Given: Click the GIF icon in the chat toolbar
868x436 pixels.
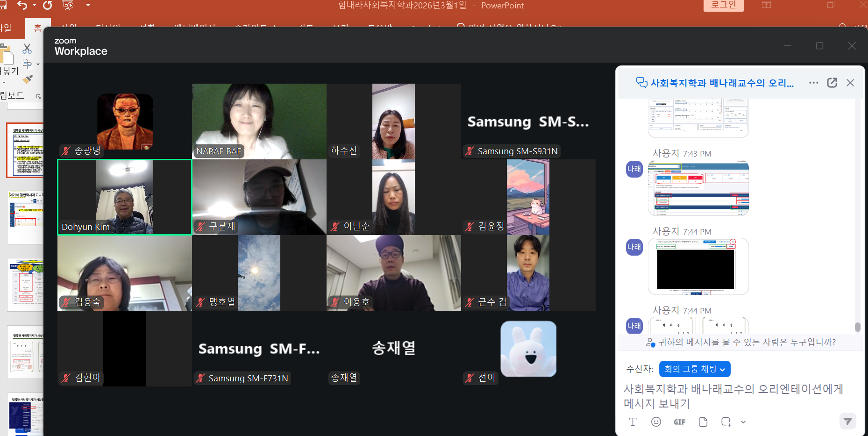Looking at the screenshot, I should 680,422.
